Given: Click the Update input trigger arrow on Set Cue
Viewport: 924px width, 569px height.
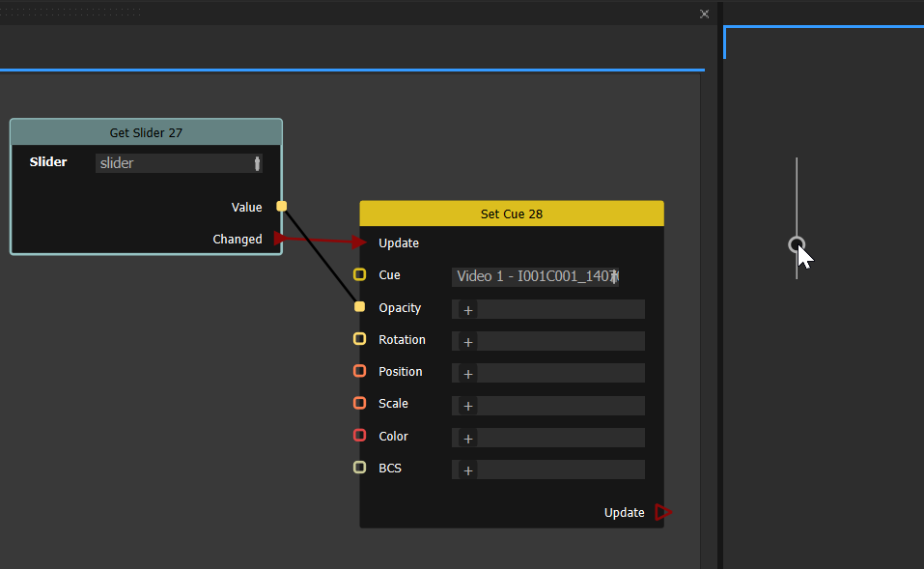Looking at the screenshot, I should tap(363, 242).
